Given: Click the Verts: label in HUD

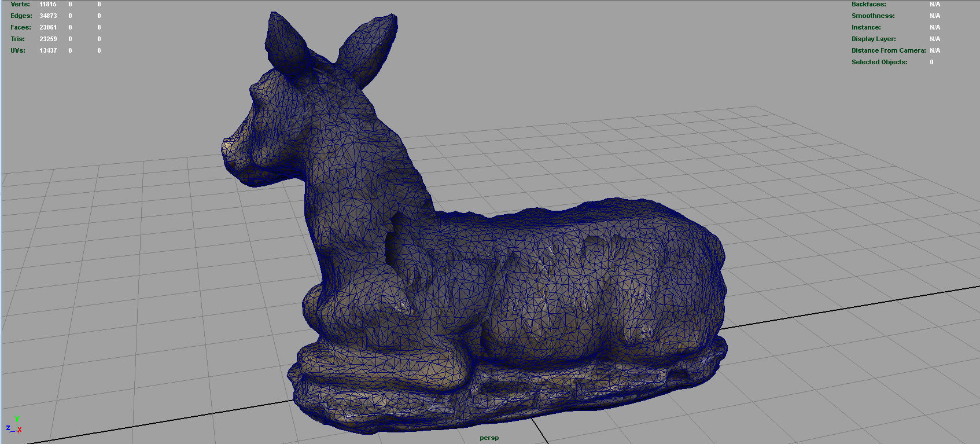Looking at the screenshot, I should click(20, 4).
